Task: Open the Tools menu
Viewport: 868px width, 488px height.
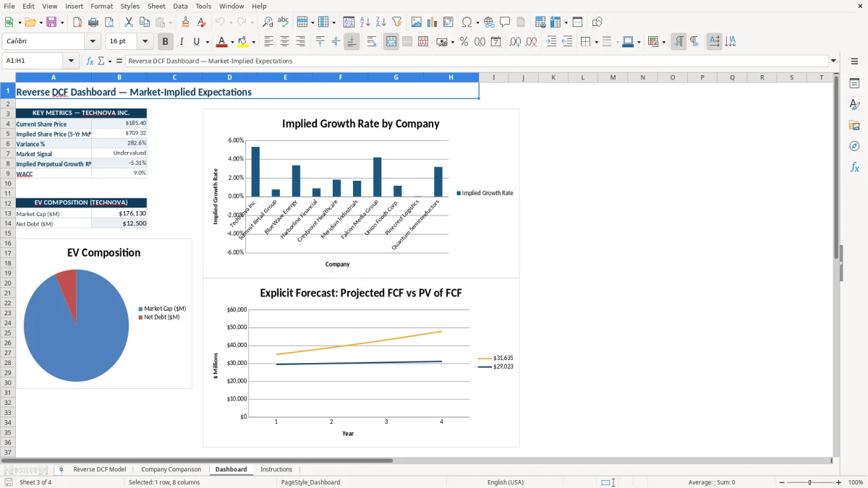Action: point(203,6)
